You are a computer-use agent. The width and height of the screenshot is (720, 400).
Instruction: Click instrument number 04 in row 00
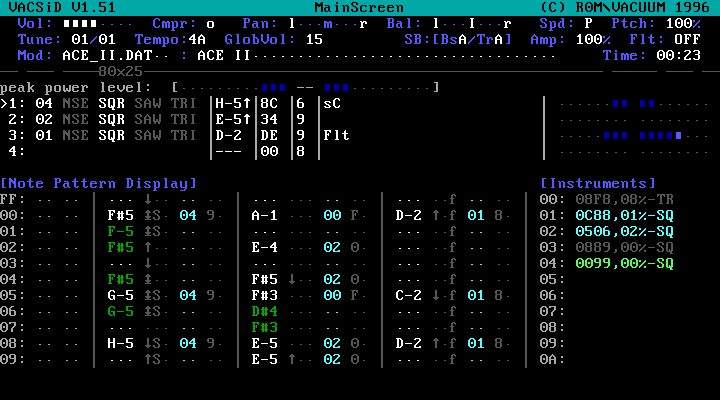point(188,215)
